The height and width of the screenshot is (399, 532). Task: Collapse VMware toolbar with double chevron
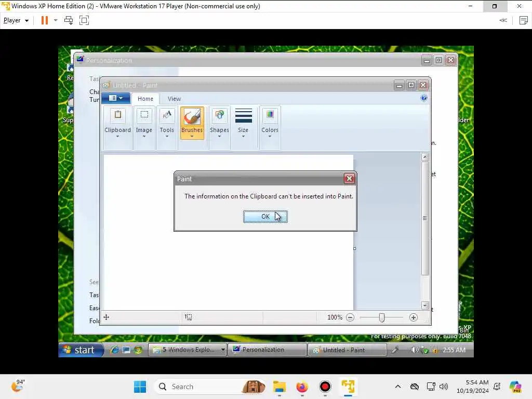tap(503, 20)
